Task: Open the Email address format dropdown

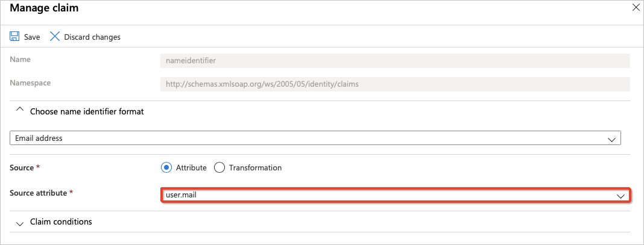Action: (x=314, y=138)
